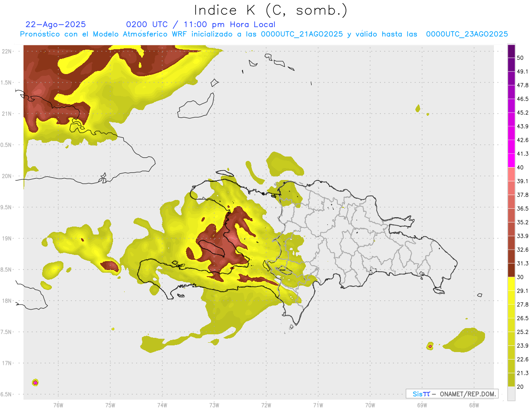Click the '42.6' color scale value
The width and height of the screenshot is (532, 411).
(523, 140)
